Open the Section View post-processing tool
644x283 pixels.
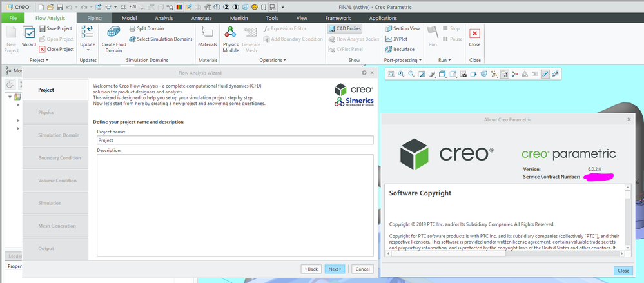coord(403,28)
